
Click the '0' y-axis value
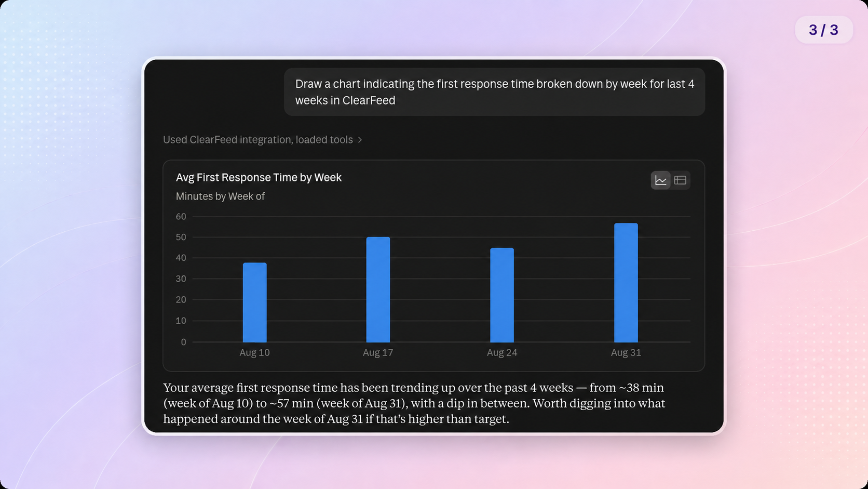[x=183, y=342]
